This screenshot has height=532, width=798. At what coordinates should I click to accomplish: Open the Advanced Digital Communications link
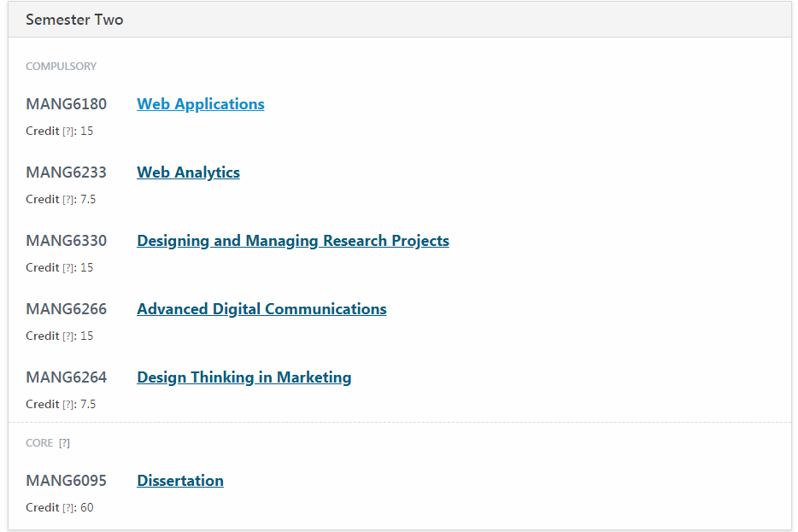[261, 309]
